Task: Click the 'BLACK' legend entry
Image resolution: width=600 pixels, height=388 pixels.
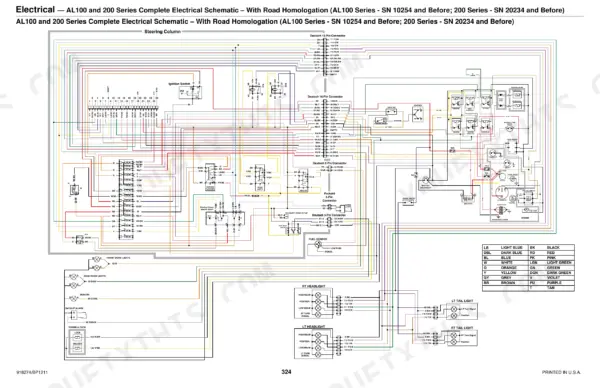Action: click(x=553, y=248)
